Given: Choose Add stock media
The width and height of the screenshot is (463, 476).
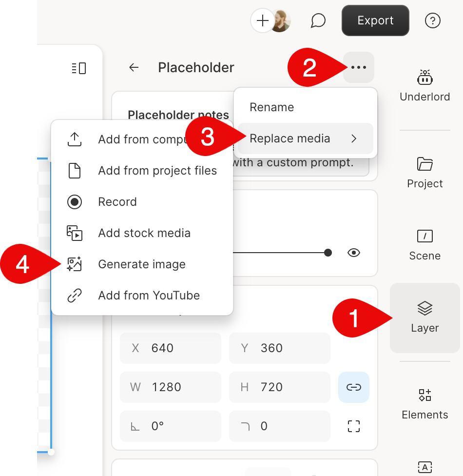Looking at the screenshot, I should 142,233.
